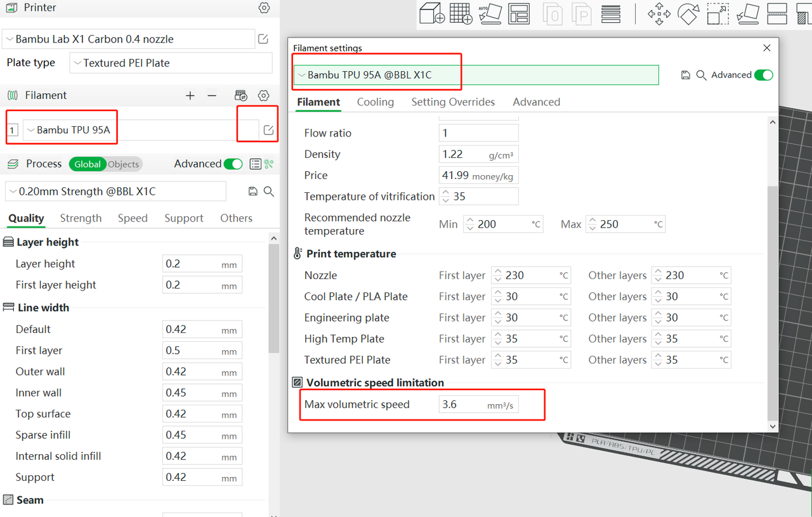This screenshot has width=812, height=517.
Task: Edit the printer preset icon
Action: point(263,39)
